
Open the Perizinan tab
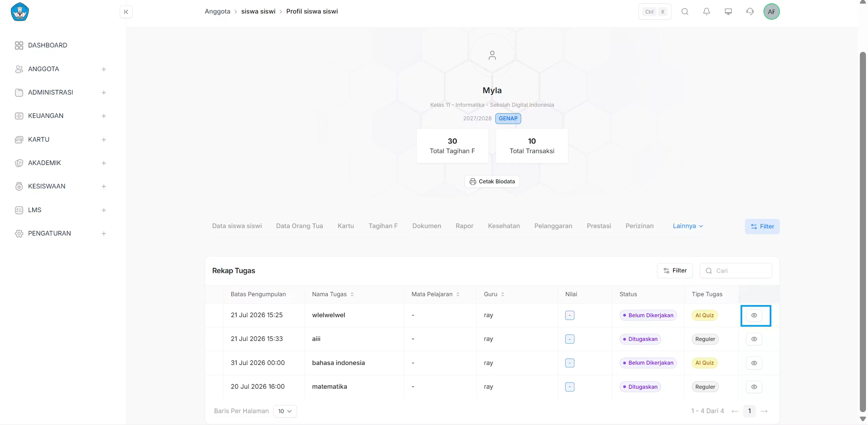tap(639, 226)
